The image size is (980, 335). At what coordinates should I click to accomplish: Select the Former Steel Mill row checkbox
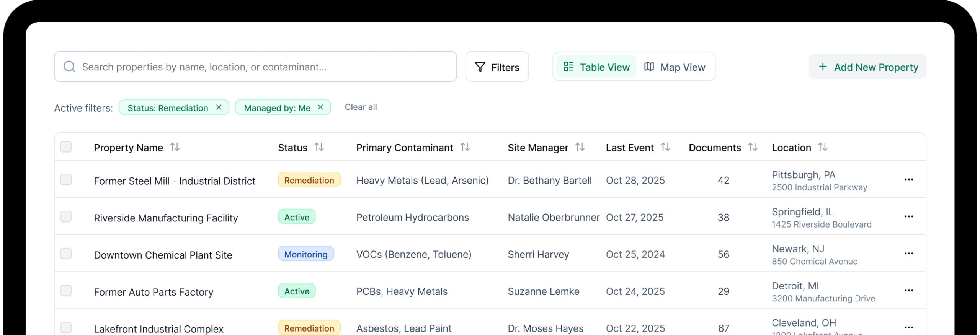click(66, 180)
